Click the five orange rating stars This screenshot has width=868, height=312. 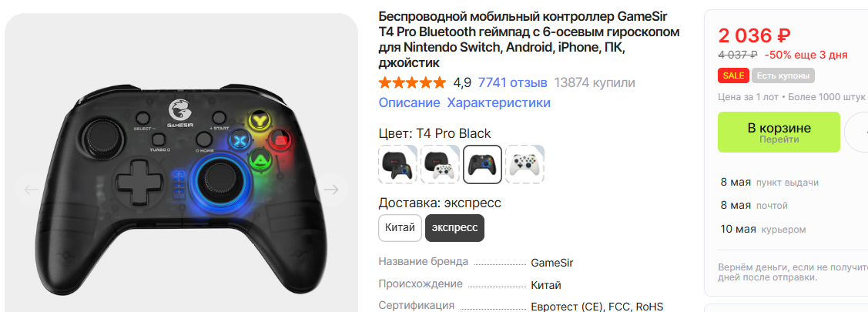(412, 83)
